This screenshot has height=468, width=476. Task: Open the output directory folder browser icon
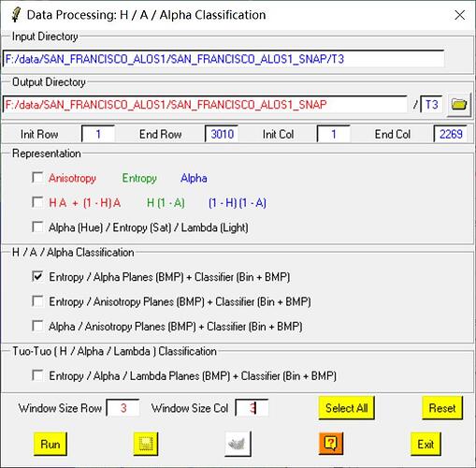pyautogui.click(x=458, y=105)
